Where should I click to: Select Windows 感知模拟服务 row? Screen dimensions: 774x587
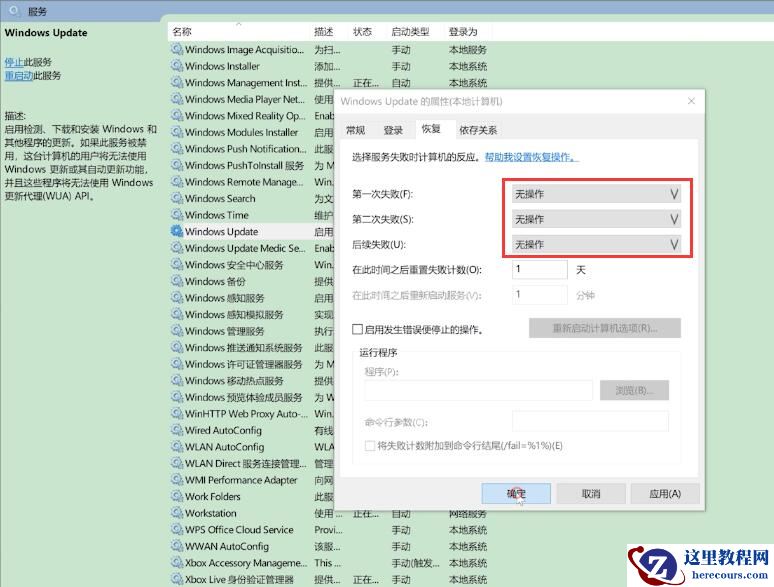(x=252, y=314)
